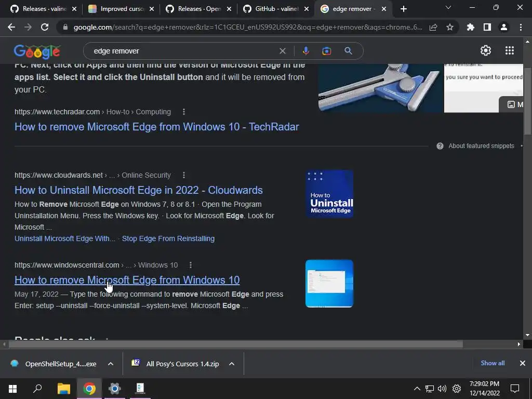Open options for the TechRadar result

pos(184,112)
